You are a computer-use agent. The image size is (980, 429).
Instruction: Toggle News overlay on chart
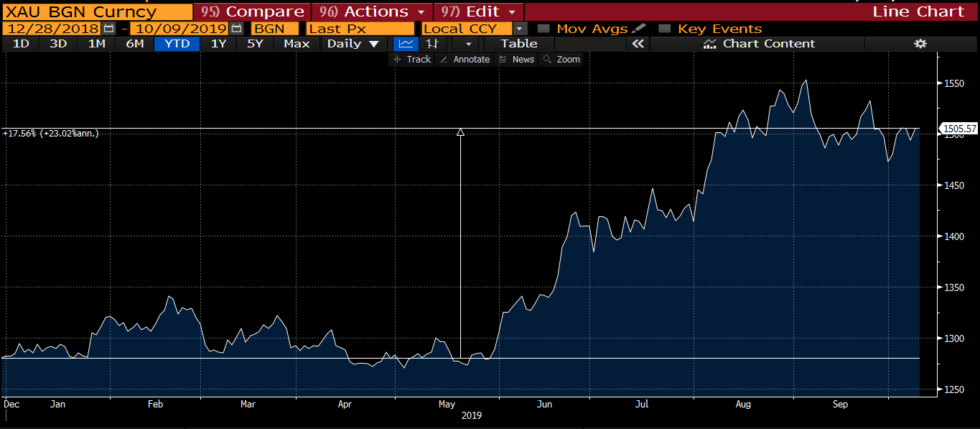tap(516, 60)
